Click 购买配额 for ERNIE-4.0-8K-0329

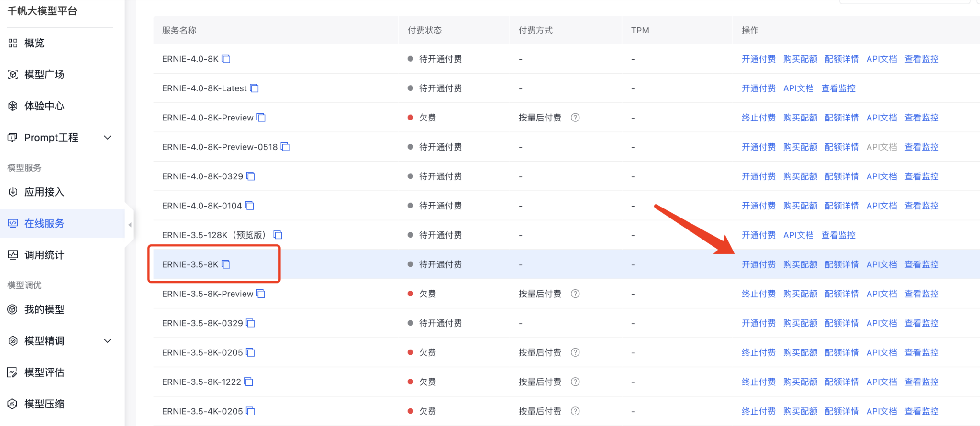click(x=800, y=176)
